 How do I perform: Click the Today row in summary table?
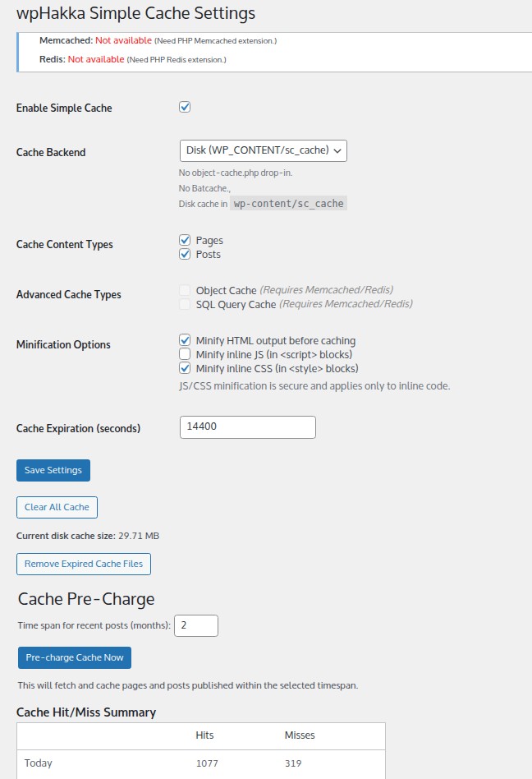[x=201, y=763]
